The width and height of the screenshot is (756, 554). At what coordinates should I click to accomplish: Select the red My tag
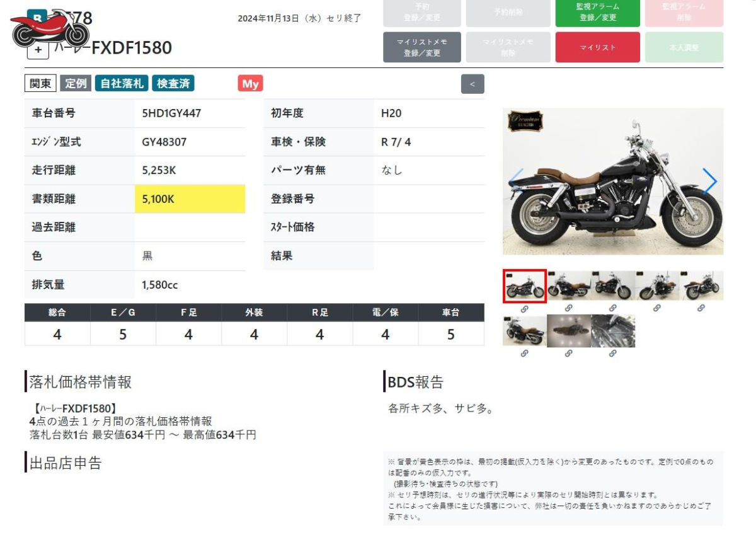pyautogui.click(x=250, y=83)
